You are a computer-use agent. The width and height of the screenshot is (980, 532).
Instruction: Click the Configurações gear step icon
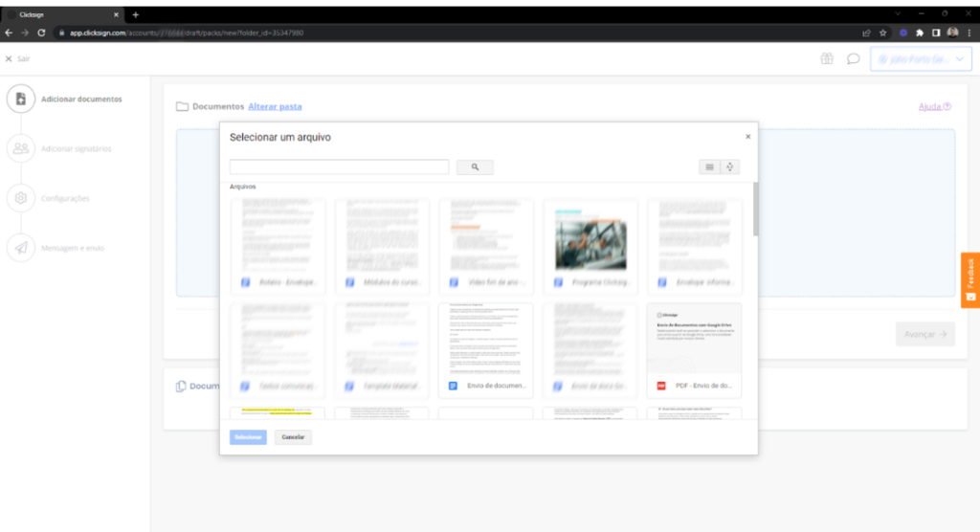tap(21, 198)
